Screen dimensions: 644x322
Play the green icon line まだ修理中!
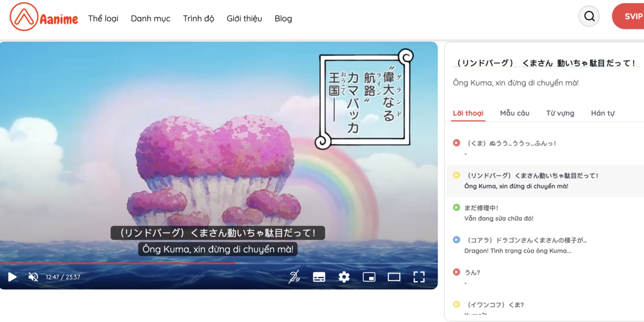coord(457,207)
